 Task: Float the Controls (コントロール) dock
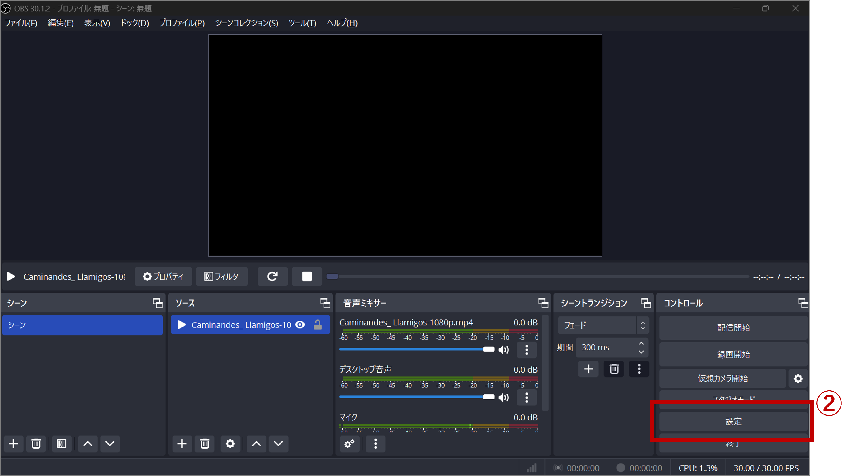click(803, 303)
